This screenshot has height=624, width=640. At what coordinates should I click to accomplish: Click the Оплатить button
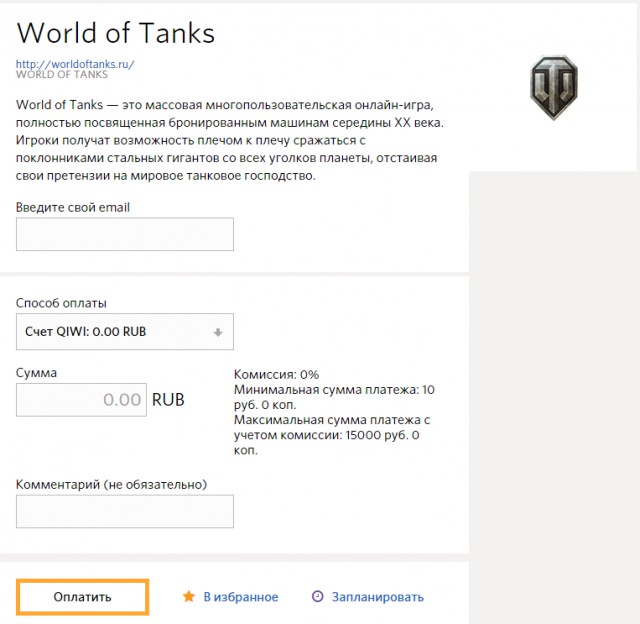(82, 597)
